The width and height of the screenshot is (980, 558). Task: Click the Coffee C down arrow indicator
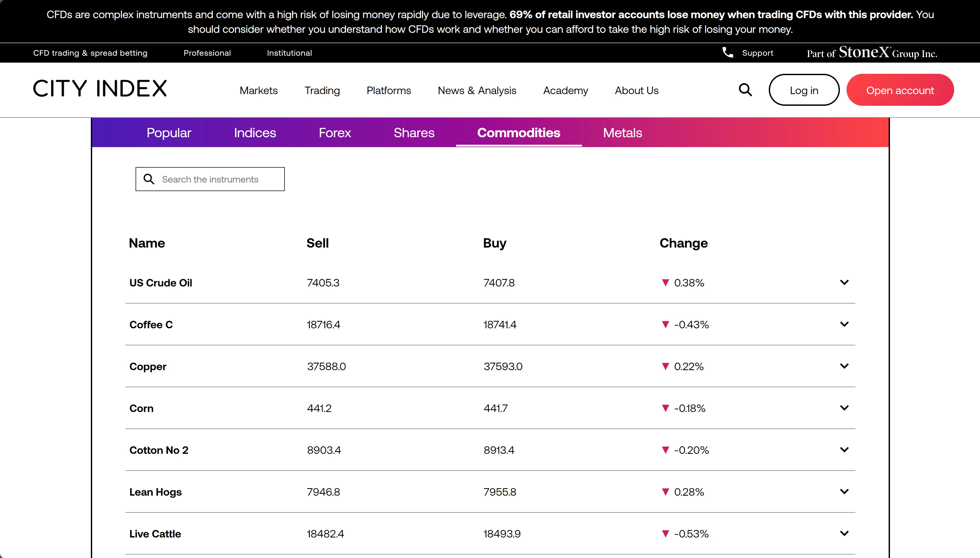pyautogui.click(x=665, y=325)
